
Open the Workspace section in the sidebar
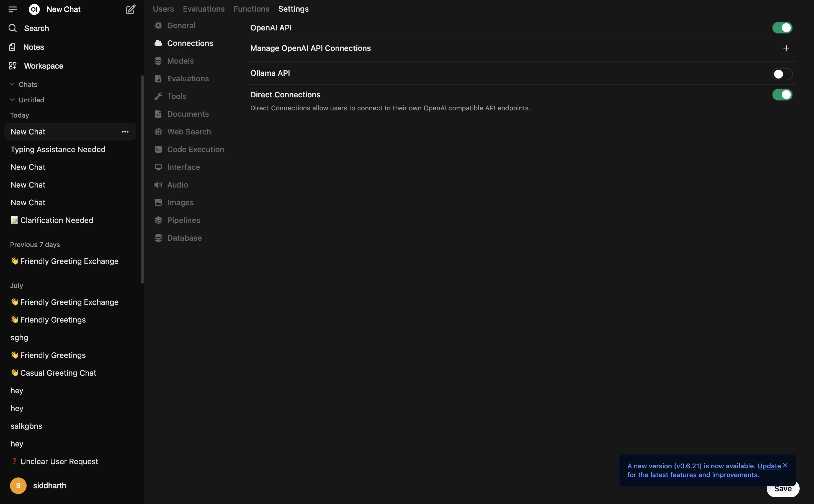coord(43,66)
